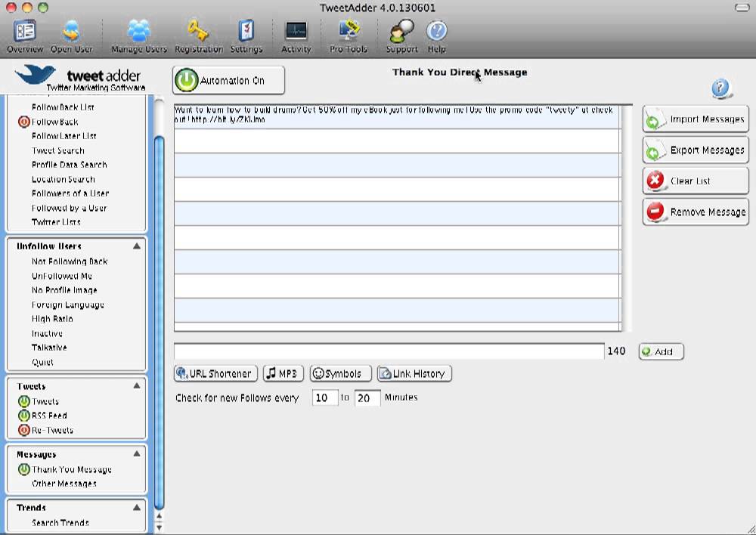Click the message list vertical scrollbar
The image size is (756, 535).
(626, 218)
